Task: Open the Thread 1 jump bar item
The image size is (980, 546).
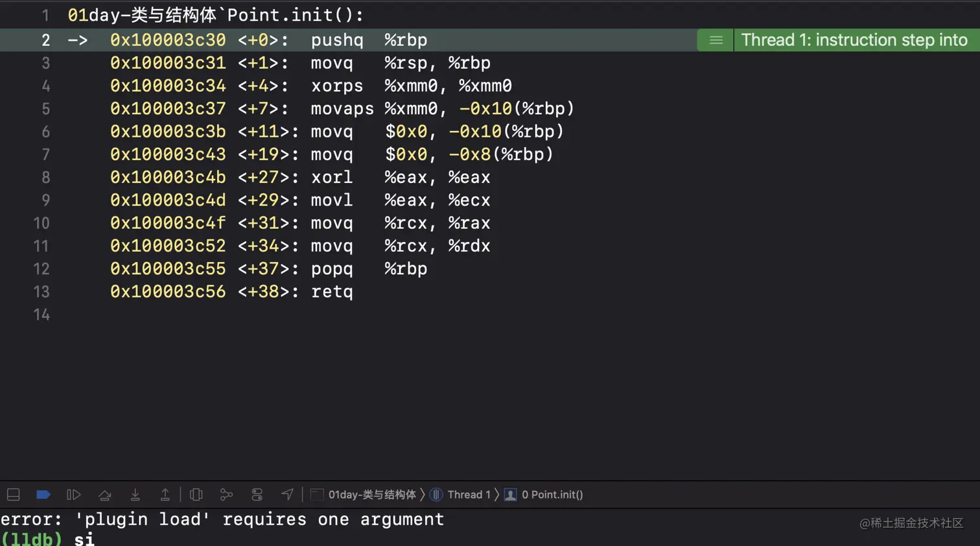Action: coord(460,495)
